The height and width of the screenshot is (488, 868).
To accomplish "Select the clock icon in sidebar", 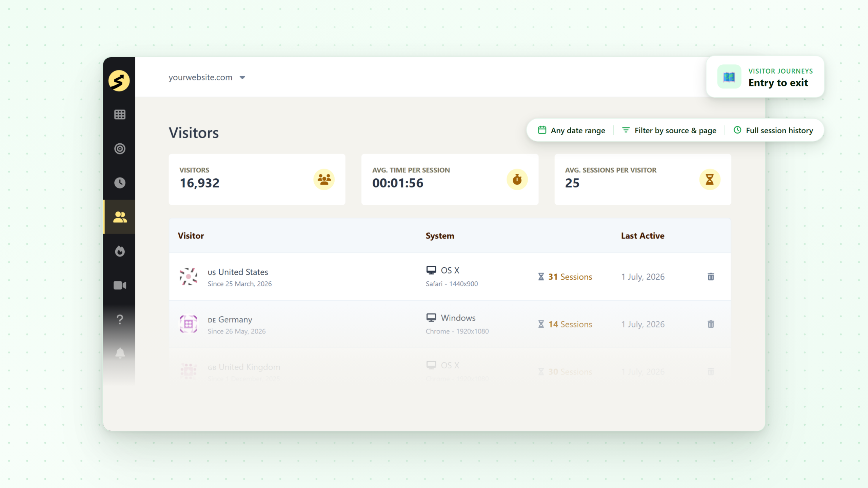I will [120, 183].
